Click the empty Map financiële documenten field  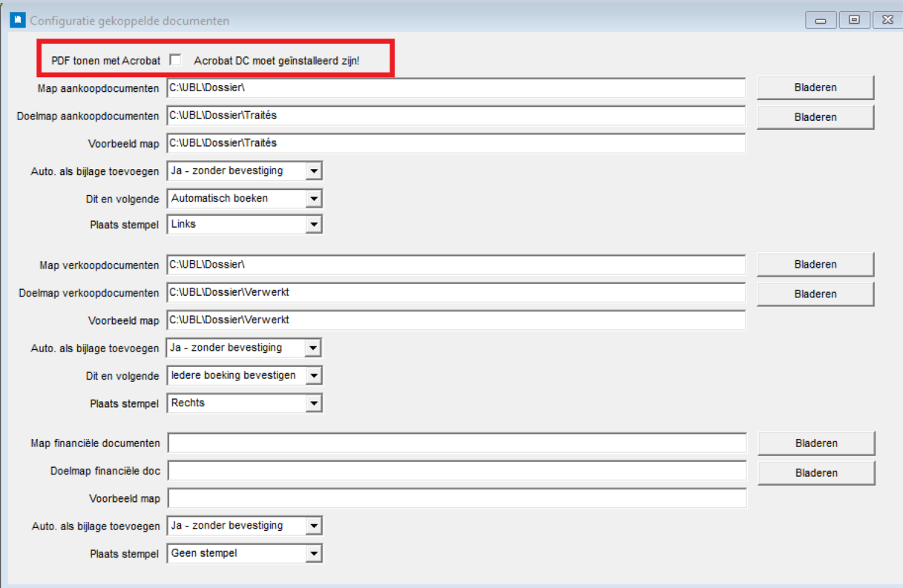pyautogui.click(x=456, y=443)
